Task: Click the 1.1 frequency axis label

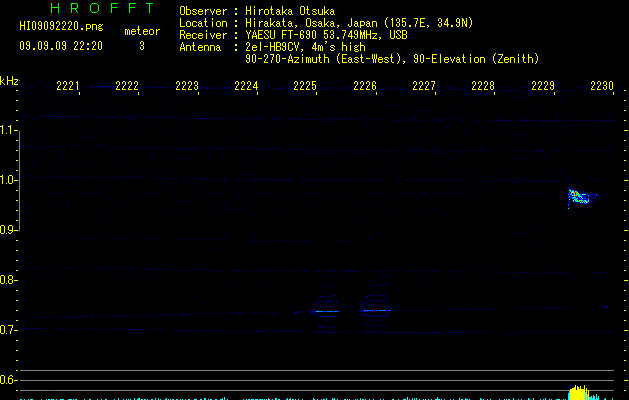Action: [x=8, y=130]
